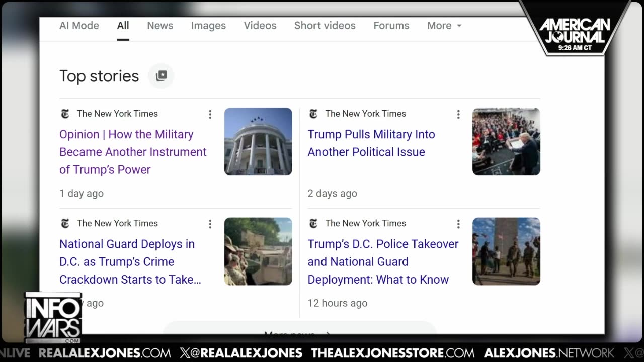Open three-dot menu for the Opinion military story
644x362 pixels.
point(210,114)
